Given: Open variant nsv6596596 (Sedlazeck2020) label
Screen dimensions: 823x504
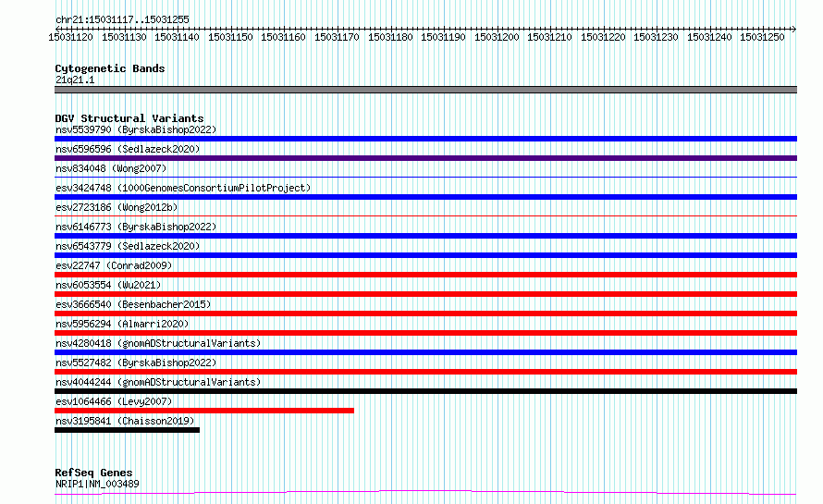Looking at the screenshot, I should [128, 149].
